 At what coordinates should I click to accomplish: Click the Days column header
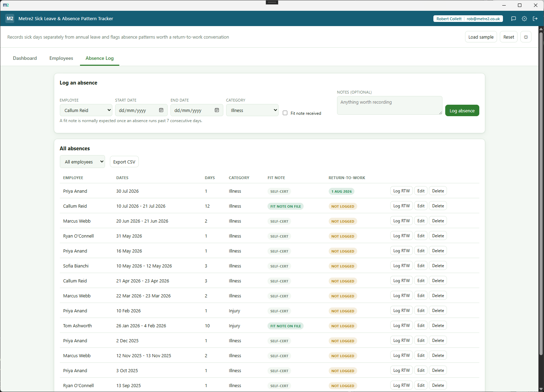click(210, 178)
